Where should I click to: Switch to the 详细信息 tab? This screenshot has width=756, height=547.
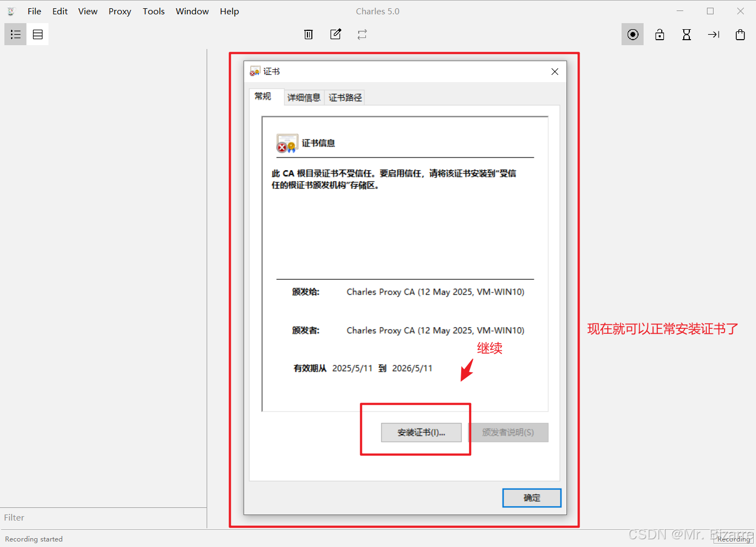click(x=304, y=98)
